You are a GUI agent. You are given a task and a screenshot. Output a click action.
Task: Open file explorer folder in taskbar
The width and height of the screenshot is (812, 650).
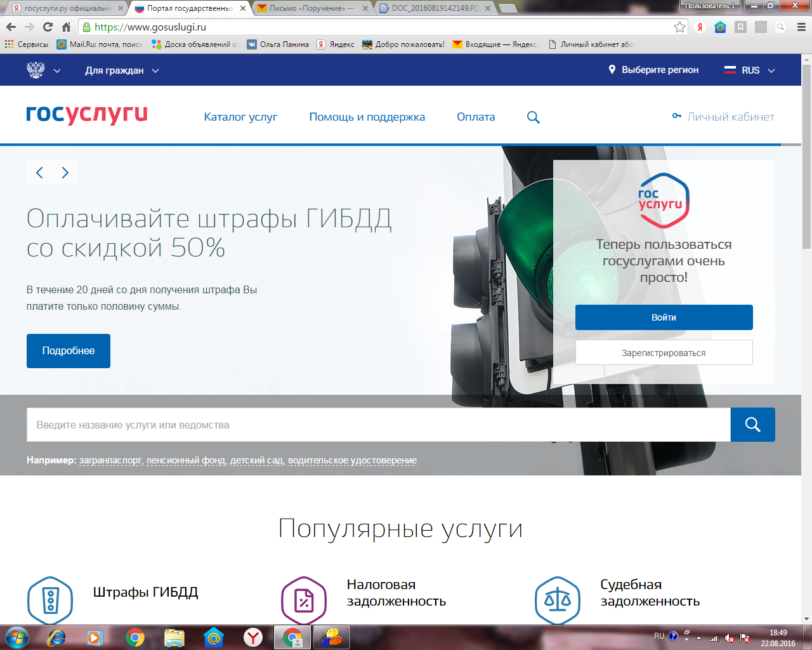click(174, 637)
